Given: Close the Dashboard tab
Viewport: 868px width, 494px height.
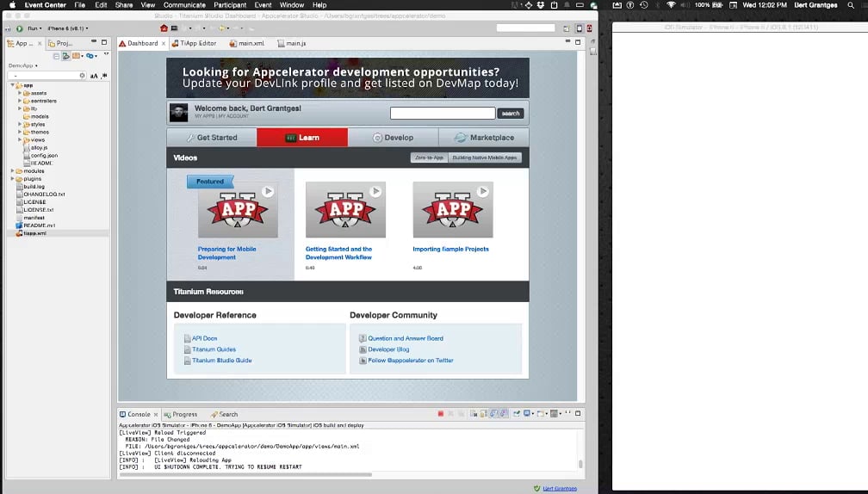Looking at the screenshot, I should 164,44.
